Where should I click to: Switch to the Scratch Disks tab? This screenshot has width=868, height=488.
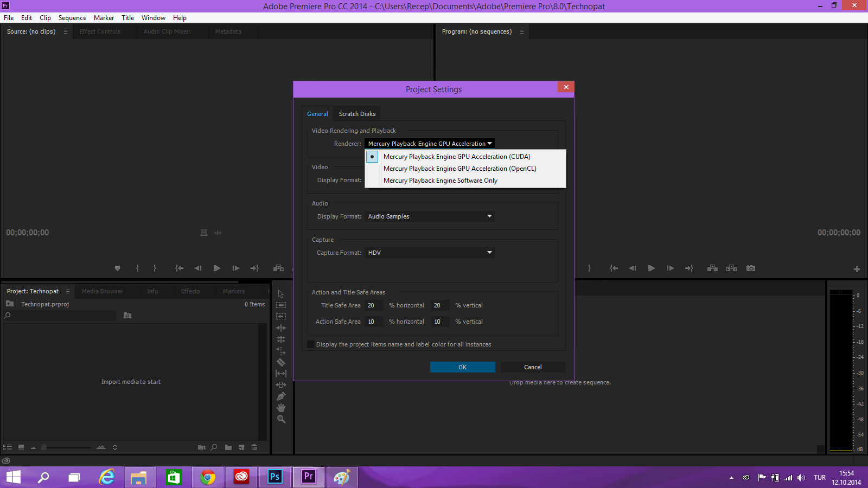pyautogui.click(x=357, y=113)
